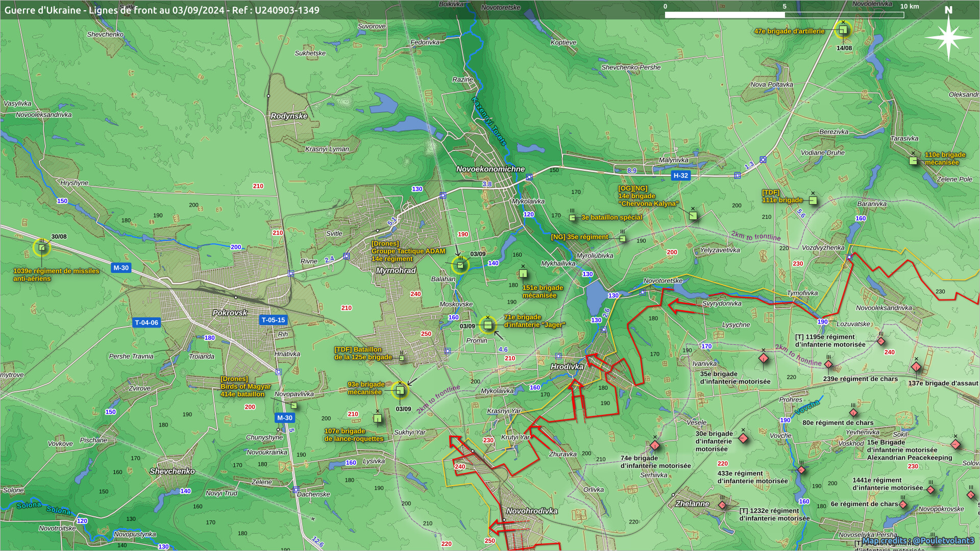Click the Pokrovsk city label
The width and height of the screenshot is (980, 551).
pyautogui.click(x=230, y=313)
